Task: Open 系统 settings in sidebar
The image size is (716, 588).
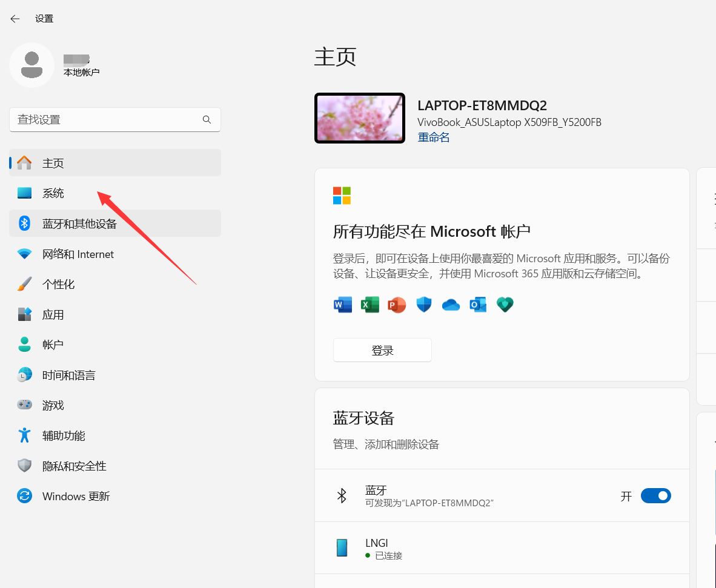Action: [x=53, y=193]
